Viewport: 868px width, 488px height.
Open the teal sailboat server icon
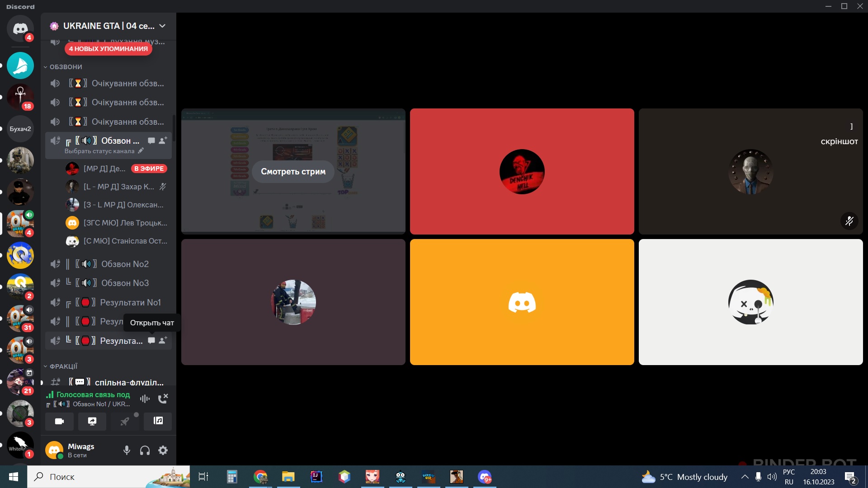tap(20, 66)
